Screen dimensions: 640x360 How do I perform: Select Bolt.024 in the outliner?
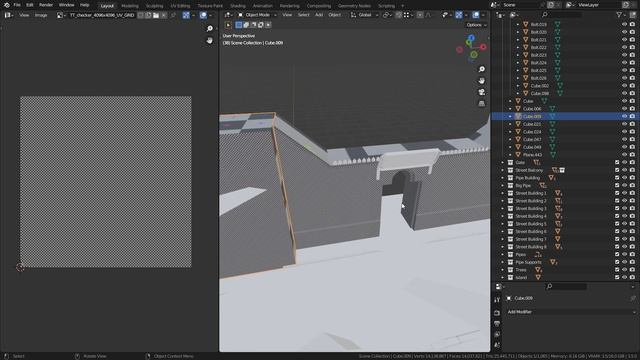click(x=538, y=63)
